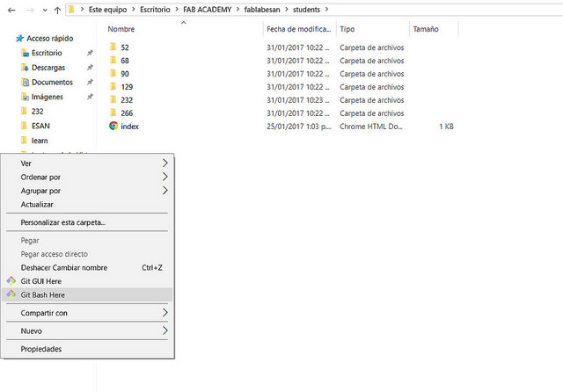Viewport: 563px width, 392px height.
Task: Open Nuevo submenu
Action: (87, 330)
